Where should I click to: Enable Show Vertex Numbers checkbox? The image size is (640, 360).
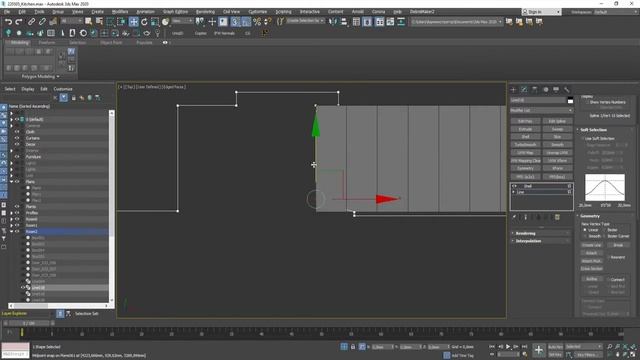[587, 102]
